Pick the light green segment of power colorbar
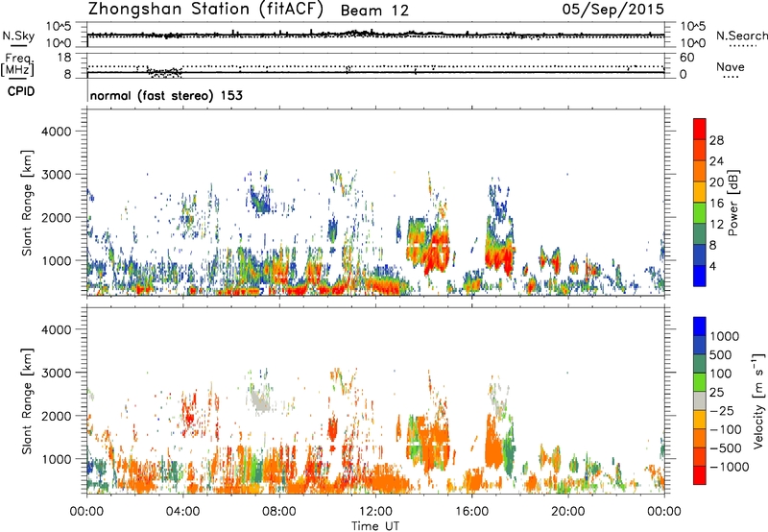 700,212
